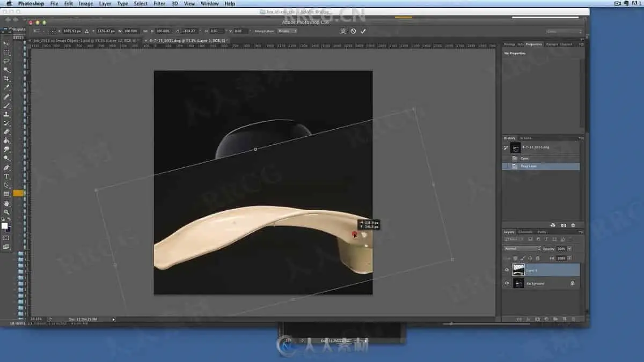Open the Interpolation dropdown
Image resolution: width=644 pixels, height=362 pixels.
pos(287,31)
